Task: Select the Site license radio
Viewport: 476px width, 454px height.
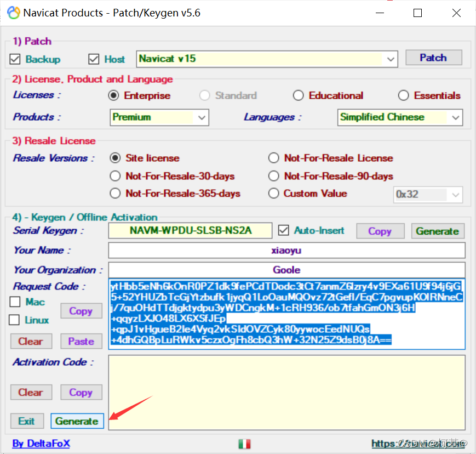Action: pyautogui.click(x=115, y=158)
